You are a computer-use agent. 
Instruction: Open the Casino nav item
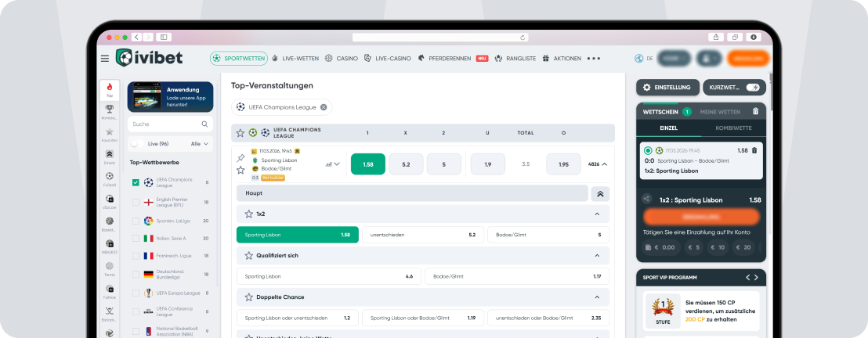click(341, 58)
